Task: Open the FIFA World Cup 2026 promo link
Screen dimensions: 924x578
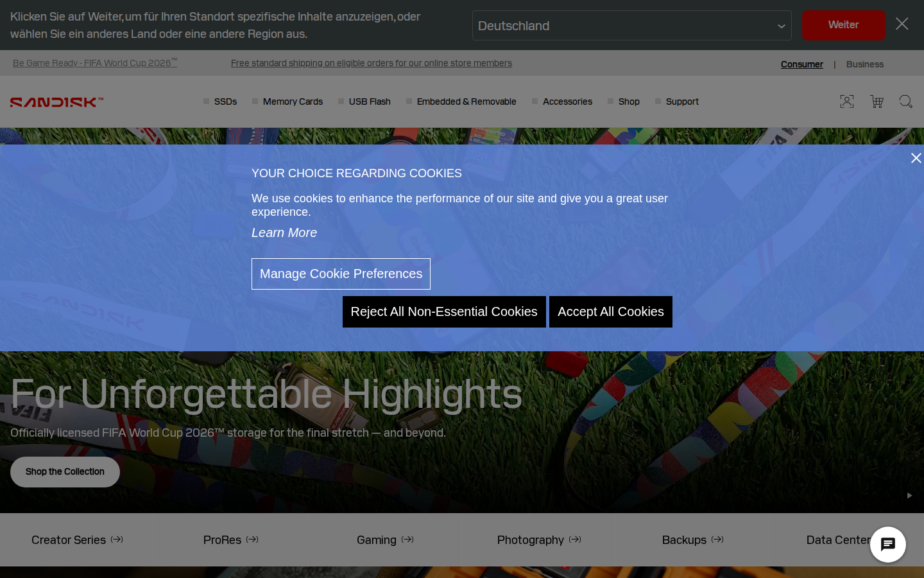Action: click(95, 62)
